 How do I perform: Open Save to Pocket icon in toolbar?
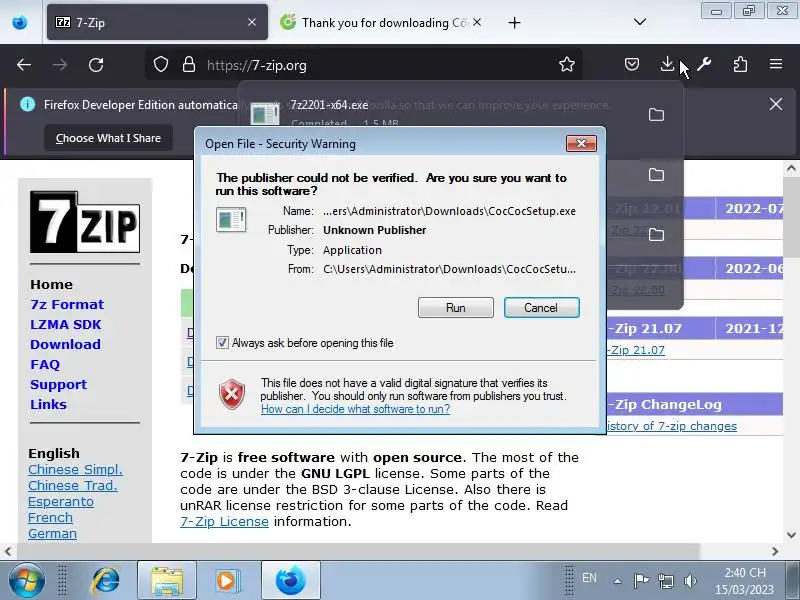pos(632,64)
